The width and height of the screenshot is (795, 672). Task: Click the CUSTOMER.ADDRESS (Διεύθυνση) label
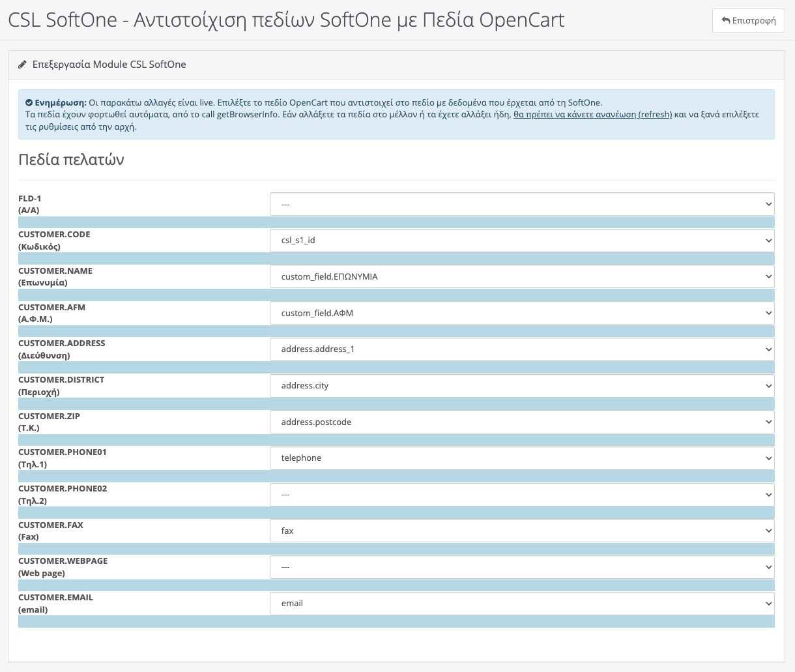(62, 349)
